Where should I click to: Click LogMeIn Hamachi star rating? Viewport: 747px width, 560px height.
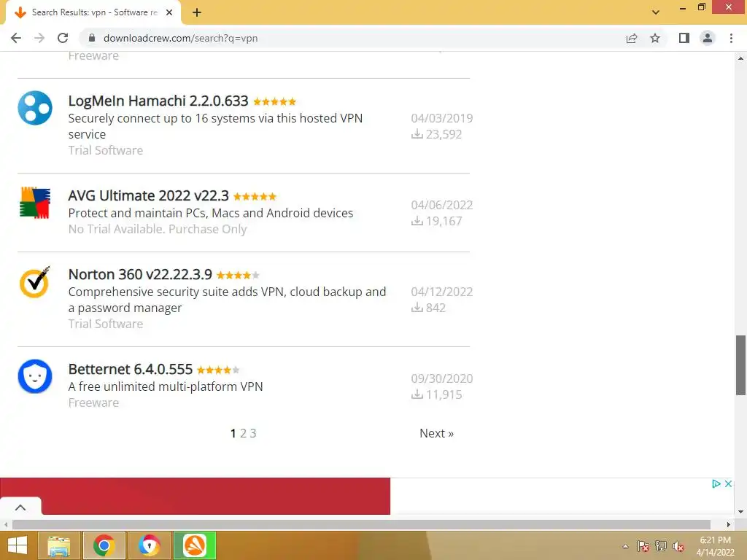pos(274,101)
